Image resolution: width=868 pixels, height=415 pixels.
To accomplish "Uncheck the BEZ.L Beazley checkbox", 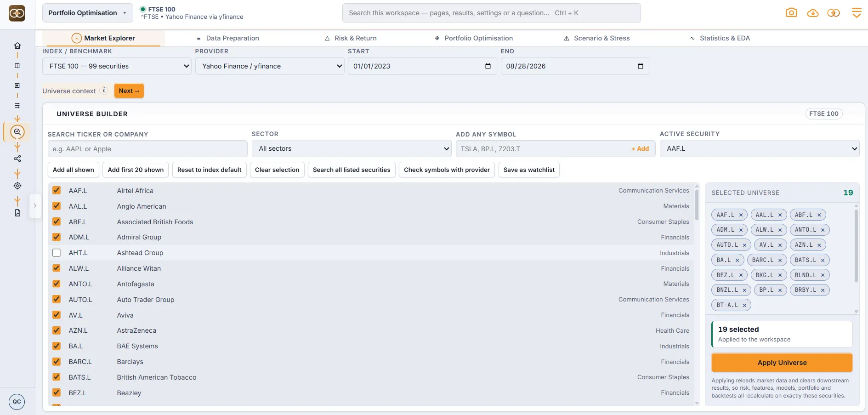I will [57, 392].
